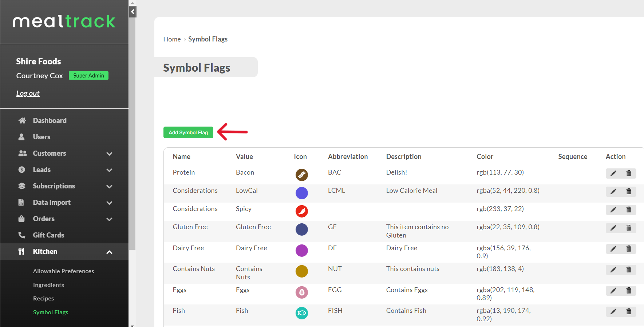644x327 pixels.
Task: Click the LowCal blue circle icon
Action: click(302, 193)
